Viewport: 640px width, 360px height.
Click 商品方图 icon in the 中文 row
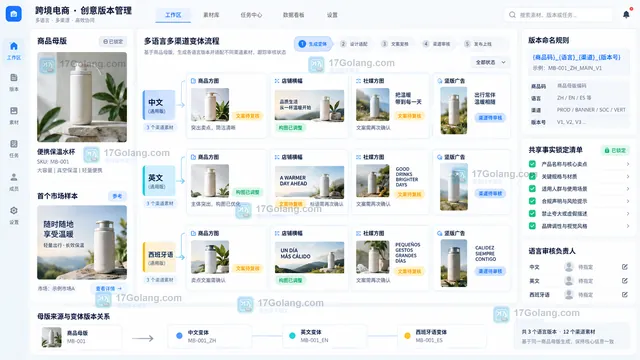pos(193,81)
